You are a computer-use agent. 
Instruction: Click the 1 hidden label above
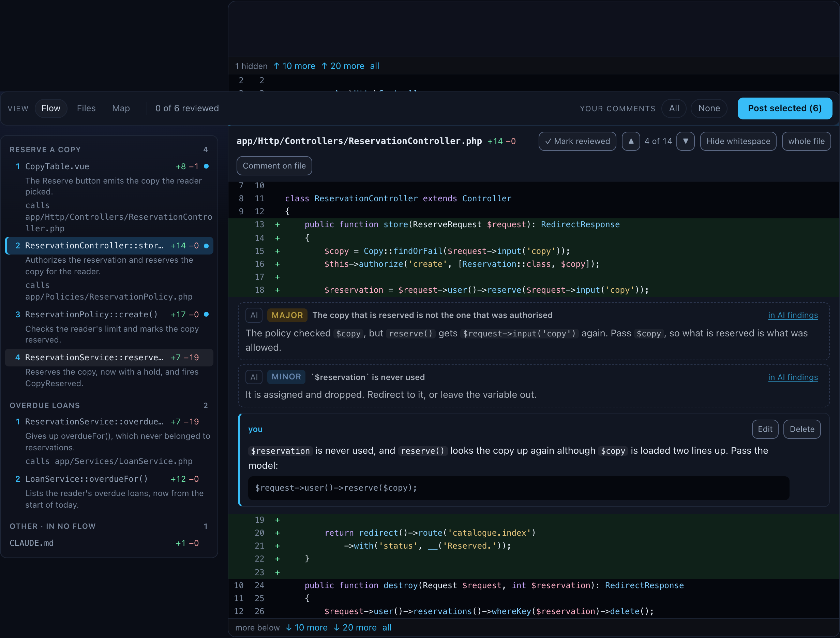(x=251, y=66)
